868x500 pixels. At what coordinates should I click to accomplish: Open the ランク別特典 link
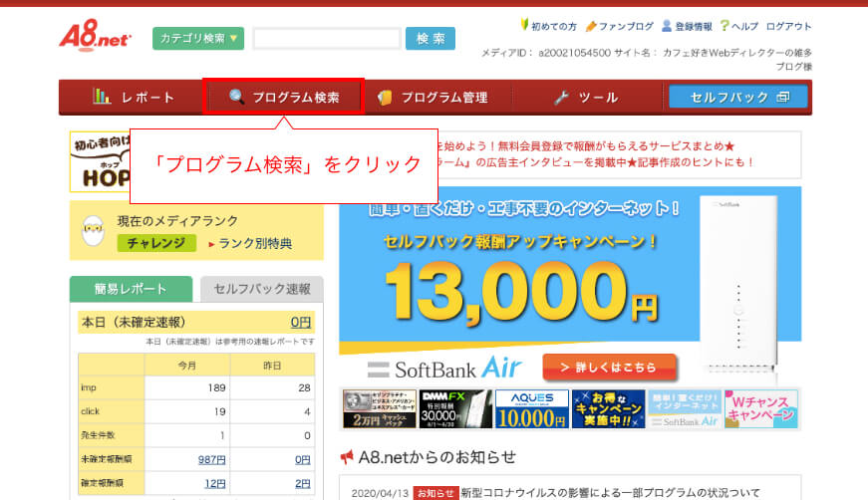pyautogui.click(x=255, y=243)
